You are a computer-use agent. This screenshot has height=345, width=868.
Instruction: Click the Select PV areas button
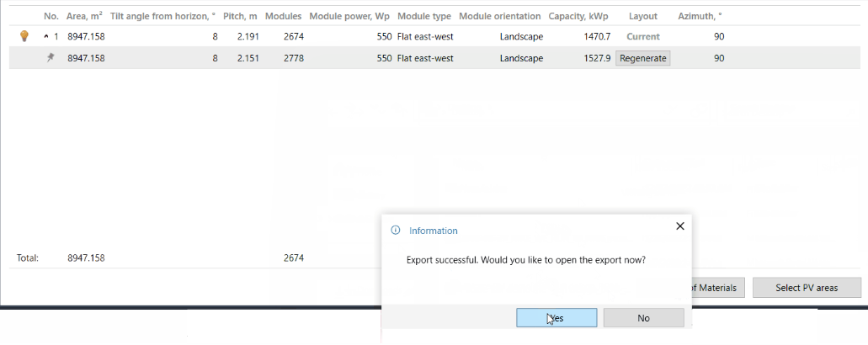(x=807, y=288)
